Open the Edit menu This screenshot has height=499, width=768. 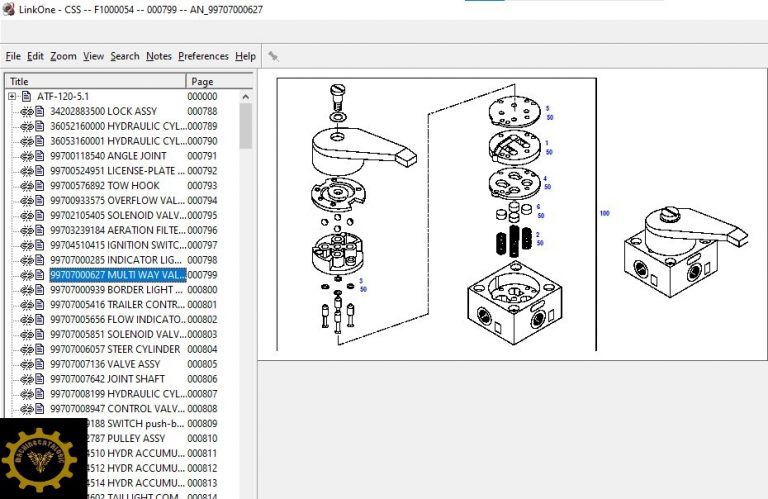point(35,56)
